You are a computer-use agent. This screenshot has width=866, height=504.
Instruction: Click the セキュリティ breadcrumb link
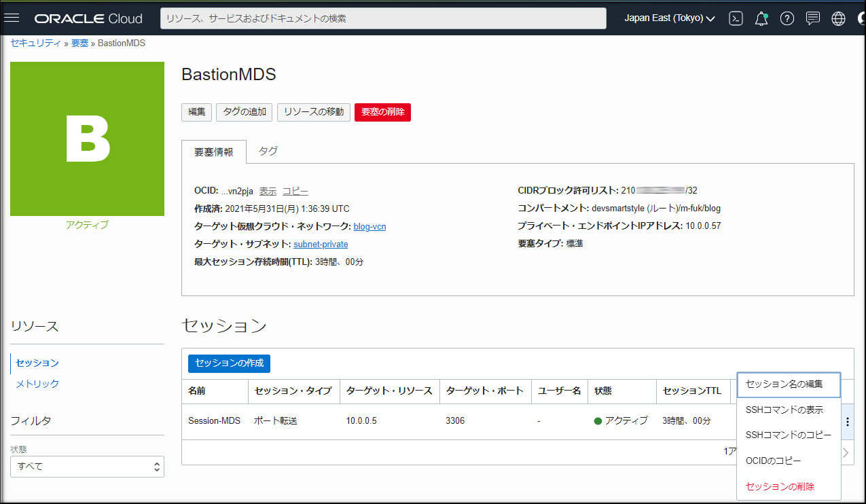[x=36, y=43]
